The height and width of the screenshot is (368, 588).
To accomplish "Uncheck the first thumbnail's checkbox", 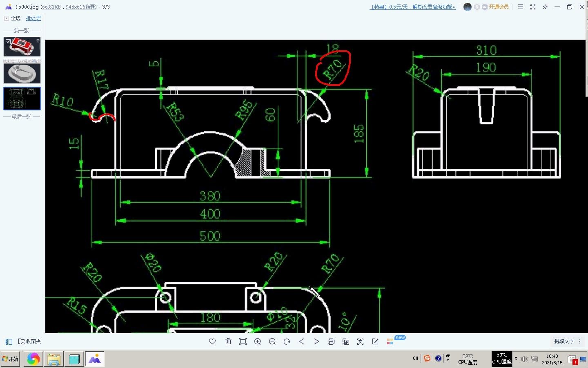I will (x=8, y=42).
